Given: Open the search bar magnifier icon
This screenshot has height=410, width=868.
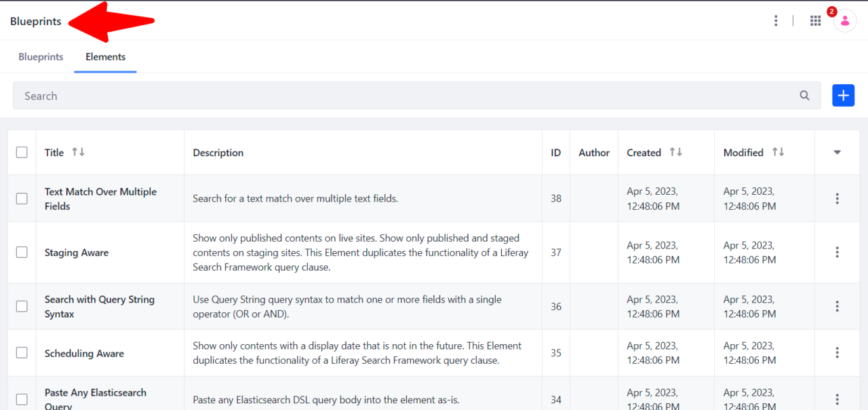Looking at the screenshot, I should pyautogui.click(x=804, y=95).
